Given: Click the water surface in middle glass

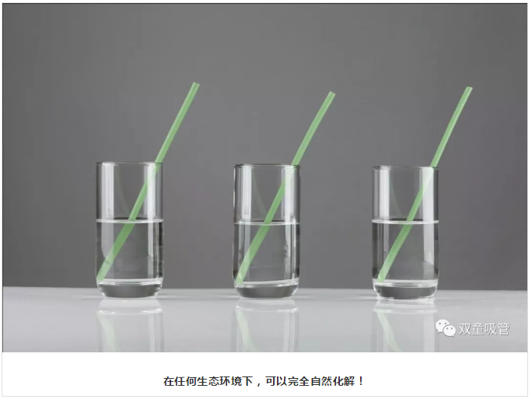Looking at the screenshot, I should [267, 222].
